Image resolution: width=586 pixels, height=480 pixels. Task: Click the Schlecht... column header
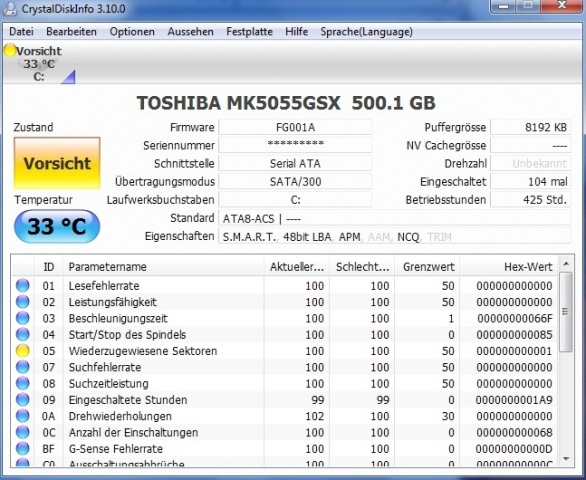pyautogui.click(x=362, y=267)
